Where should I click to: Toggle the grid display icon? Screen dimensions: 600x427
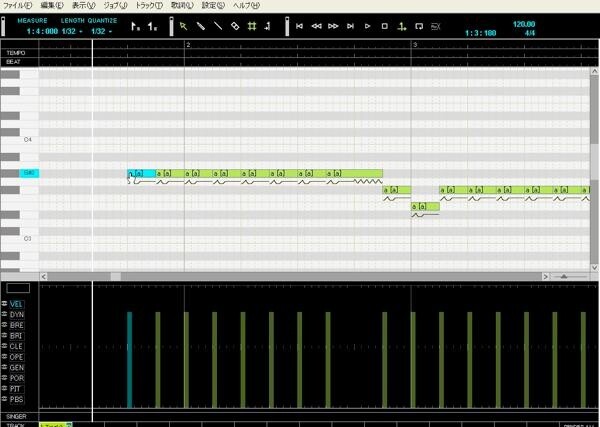pos(253,27)
